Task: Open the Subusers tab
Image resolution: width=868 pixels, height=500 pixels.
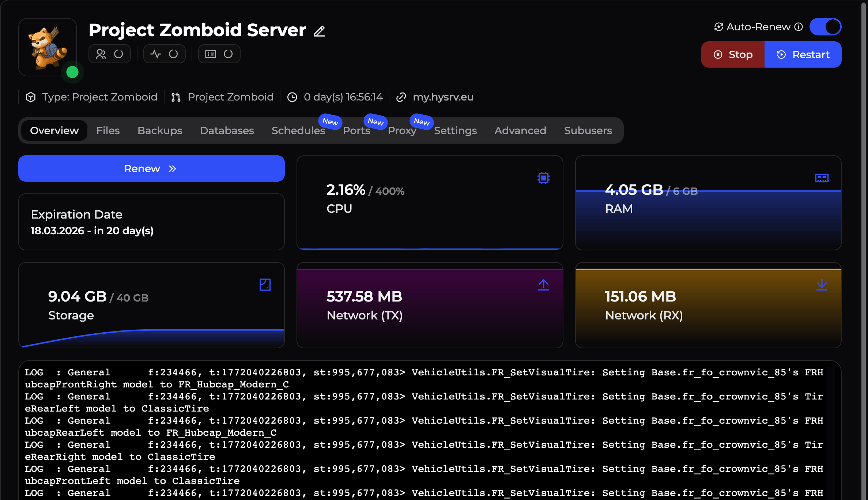Action: point(588,130)
